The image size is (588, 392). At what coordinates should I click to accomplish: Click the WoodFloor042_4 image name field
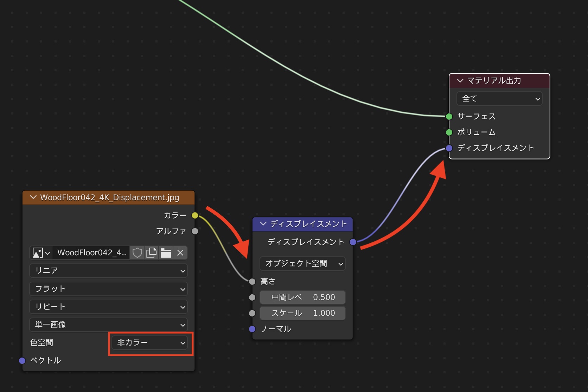[x=91, y=253]
